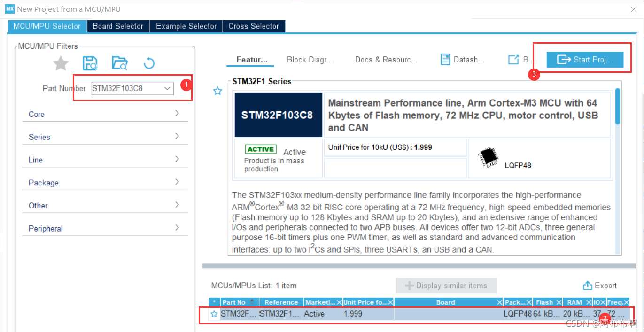644x332 pixels.
Task: Click the Display similar items button
Action: 446,286
